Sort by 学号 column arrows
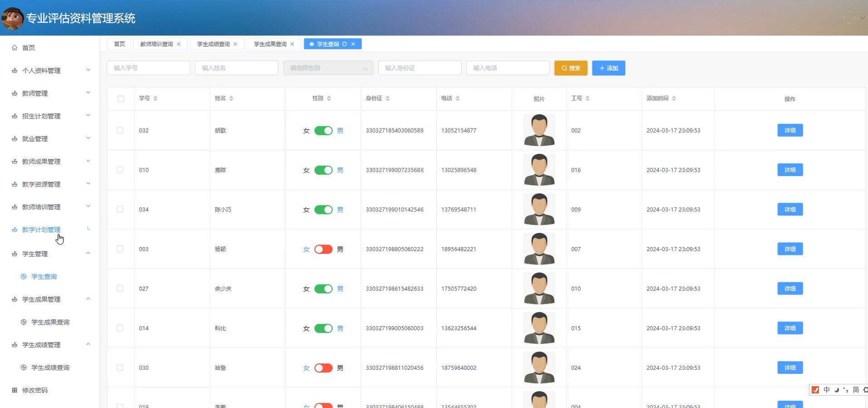The width and height of the screenshot is (868, 408). [156, 98]
